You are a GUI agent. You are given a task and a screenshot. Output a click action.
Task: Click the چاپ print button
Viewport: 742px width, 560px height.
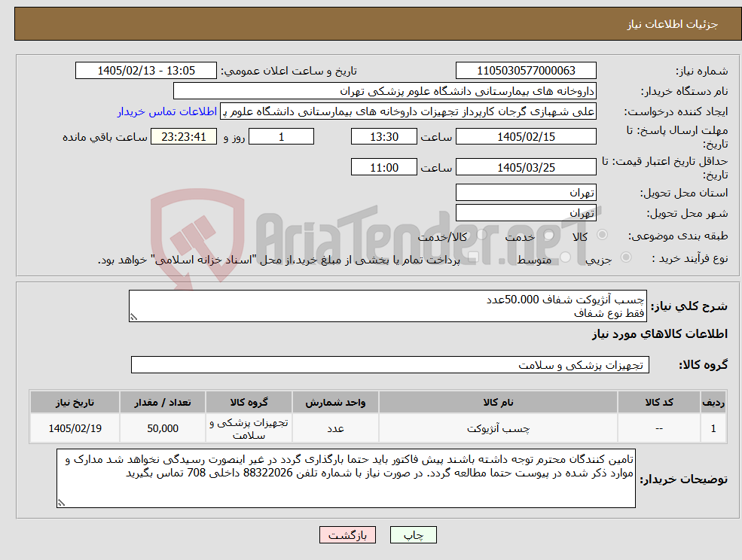click(x=413, y=535)
